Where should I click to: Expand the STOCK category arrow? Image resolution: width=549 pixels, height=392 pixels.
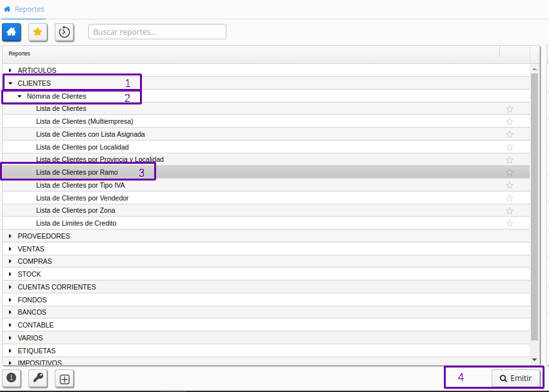pyautogui.click(x=10, y=274)
